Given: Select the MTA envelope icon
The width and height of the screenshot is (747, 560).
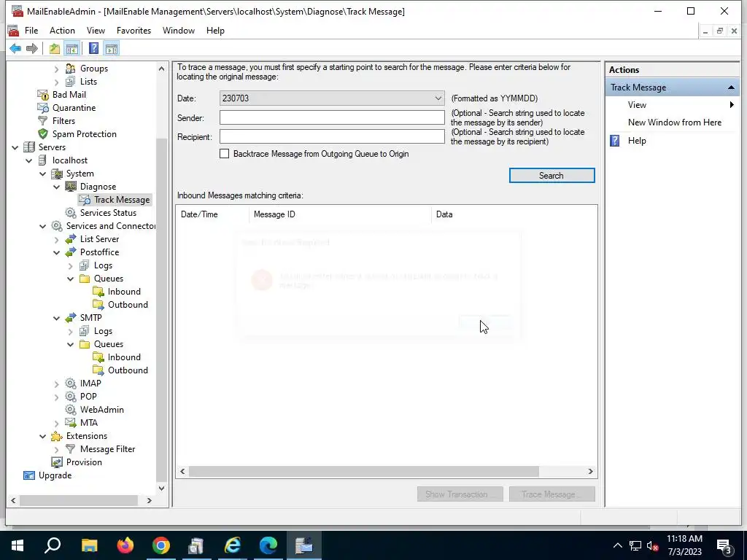Looking at the screenshot, I should [71, 423].
